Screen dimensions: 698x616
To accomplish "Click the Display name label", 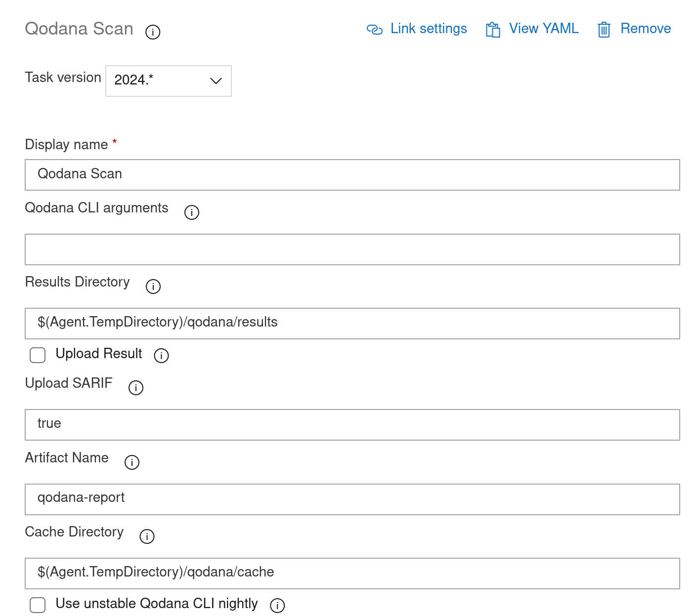I will [x=66, y=145].
